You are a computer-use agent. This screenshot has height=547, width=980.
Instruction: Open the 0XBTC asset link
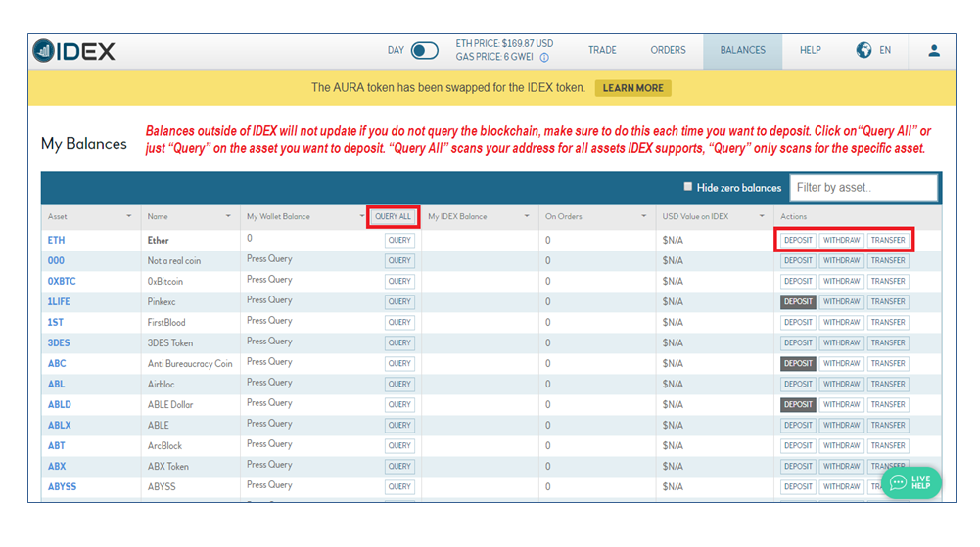pyautogui.click(x=62, y=281)
